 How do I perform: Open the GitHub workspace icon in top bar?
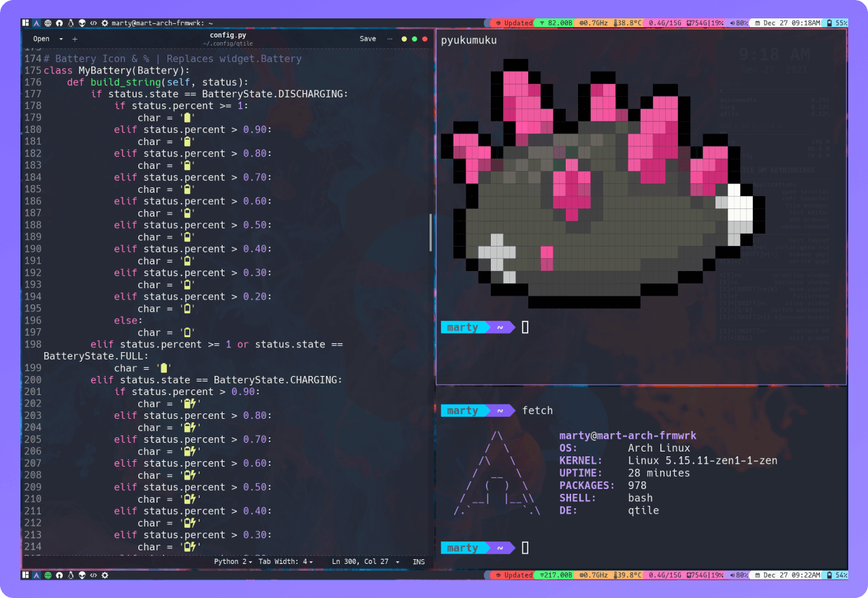(x=59, y=22)
